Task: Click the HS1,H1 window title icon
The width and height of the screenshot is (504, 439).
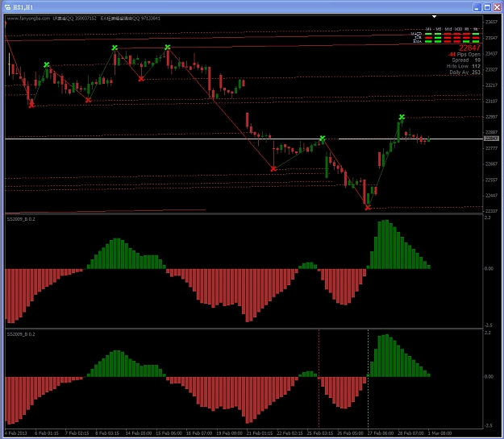Action: 7,7
